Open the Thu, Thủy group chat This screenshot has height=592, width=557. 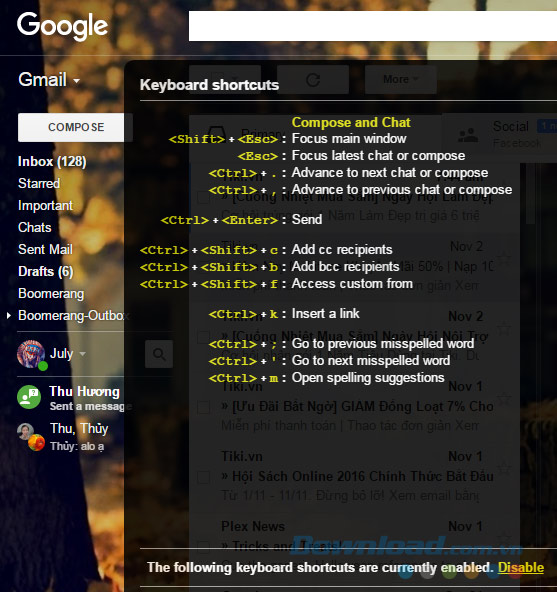coord(79,436)
